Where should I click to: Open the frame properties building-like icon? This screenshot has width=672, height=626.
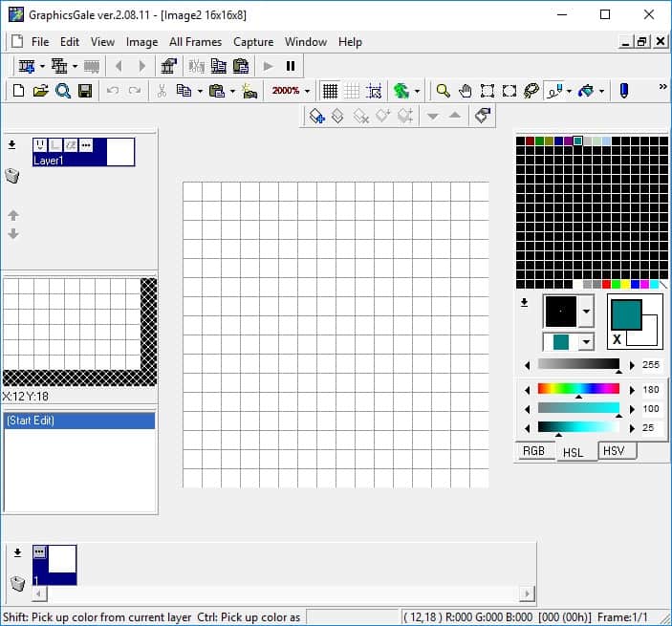pyautogui.click(x=168, y=66)
